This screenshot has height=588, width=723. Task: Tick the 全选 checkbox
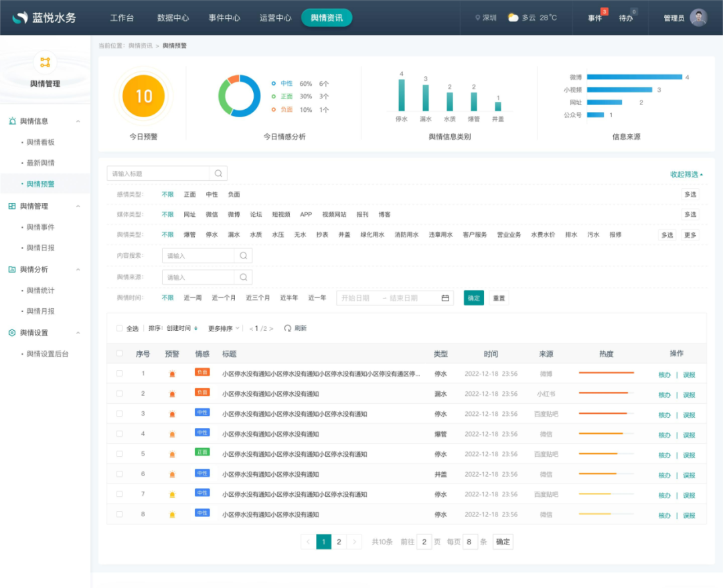pyautogui.click(x=119, y=328)
